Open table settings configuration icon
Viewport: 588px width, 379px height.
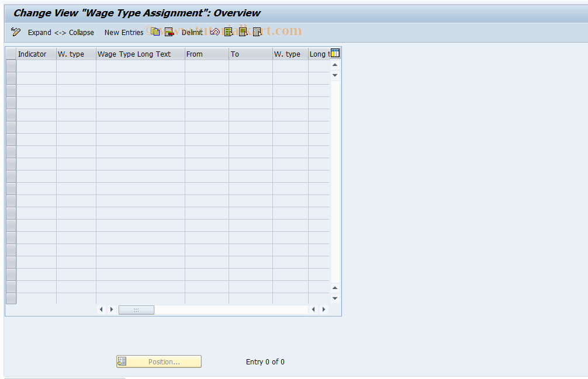[x=335, y=53]
